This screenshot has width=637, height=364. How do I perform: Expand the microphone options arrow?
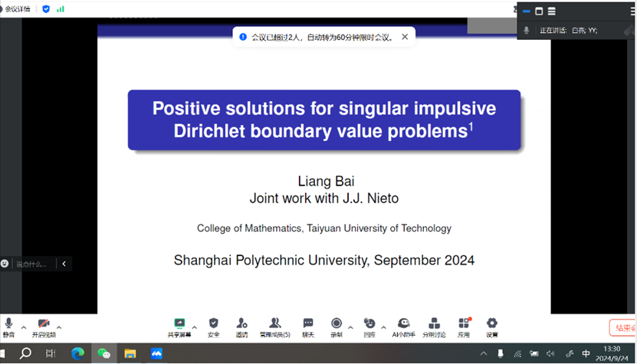[x=24, y=326]
